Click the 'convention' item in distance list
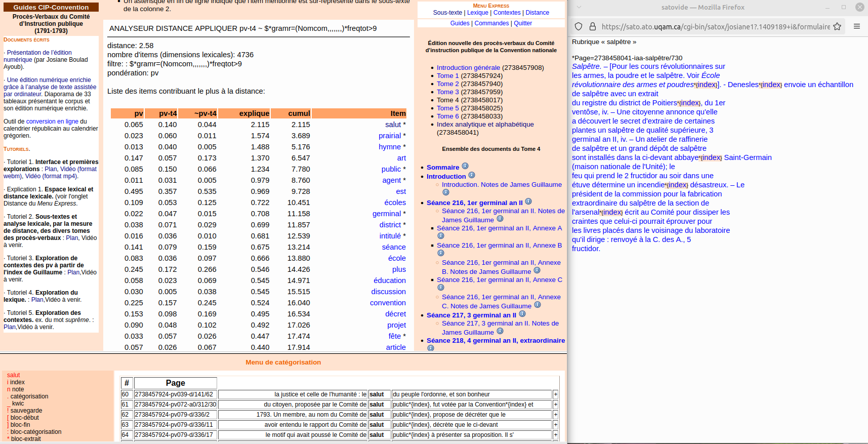 tap(388, 303)
